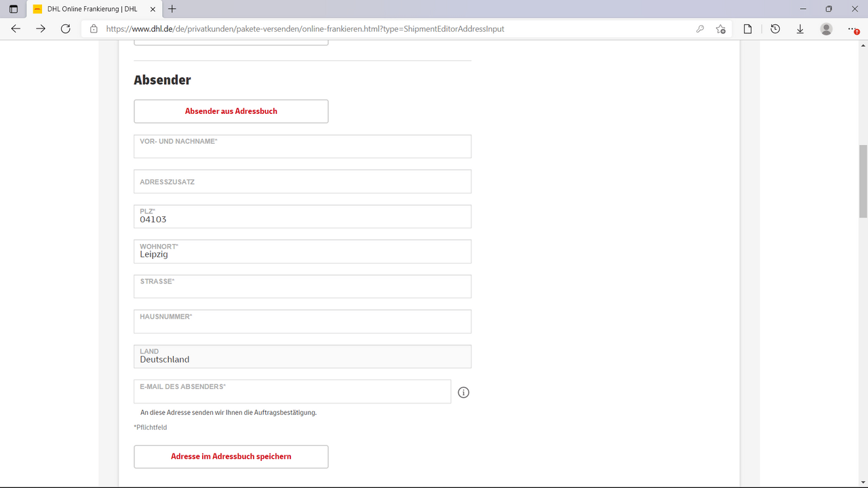Screen dimensions: 868x488
Task: Restore down the browser window
Action: [x=829, y=9]
